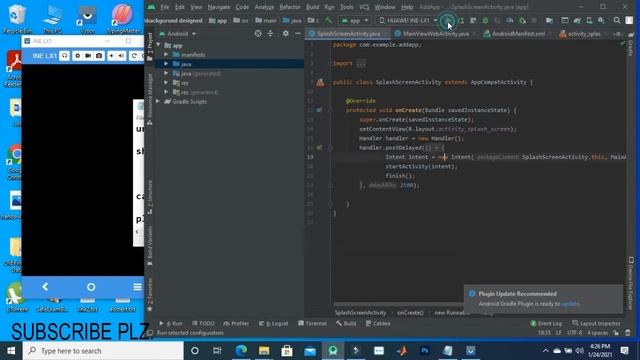The image size is (640, 360).
Task: Open Logcat tool window
Action: [x=273, y=323]
